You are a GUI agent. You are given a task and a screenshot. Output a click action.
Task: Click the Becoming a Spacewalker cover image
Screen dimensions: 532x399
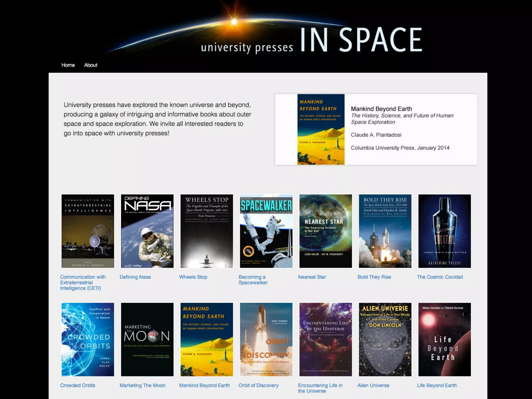point(266,231)
